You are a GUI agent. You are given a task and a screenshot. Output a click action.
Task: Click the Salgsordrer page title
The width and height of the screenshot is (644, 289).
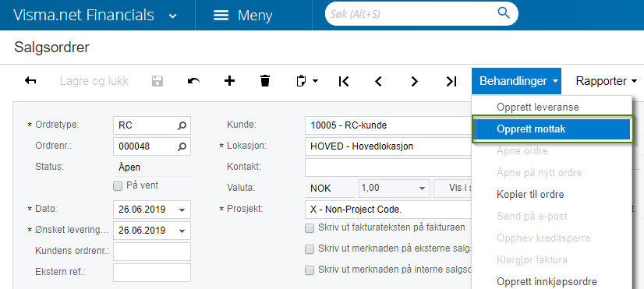click(x=51, y=48)
